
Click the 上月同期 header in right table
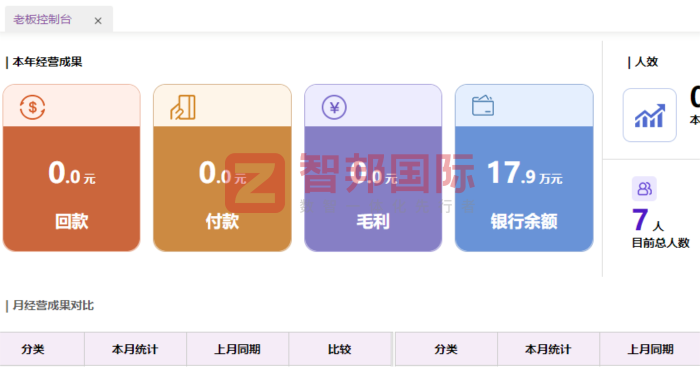(x=650, y=349)
